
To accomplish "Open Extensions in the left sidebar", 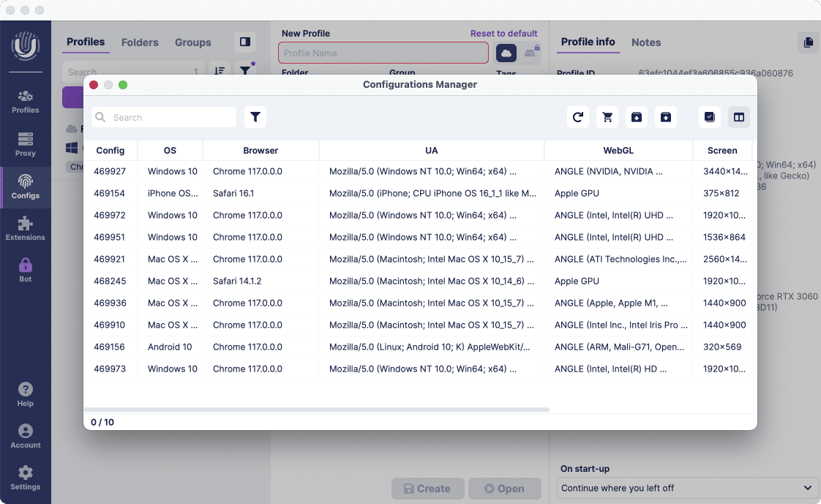I will (25, 229).
